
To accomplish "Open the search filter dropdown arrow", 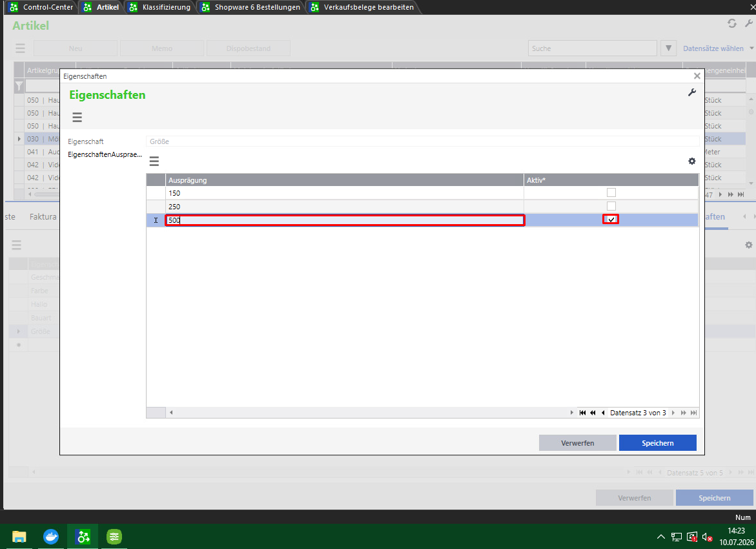I will coord(668,48).
